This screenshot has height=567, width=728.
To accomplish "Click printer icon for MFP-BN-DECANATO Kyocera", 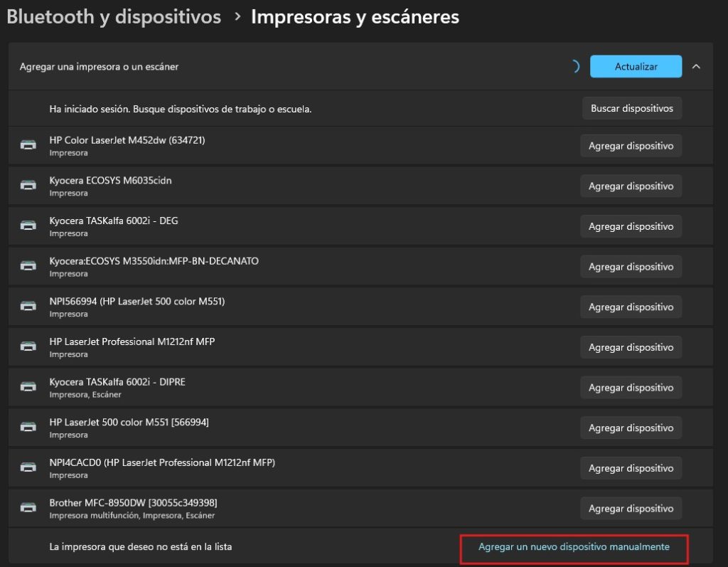I will [28, 267].
